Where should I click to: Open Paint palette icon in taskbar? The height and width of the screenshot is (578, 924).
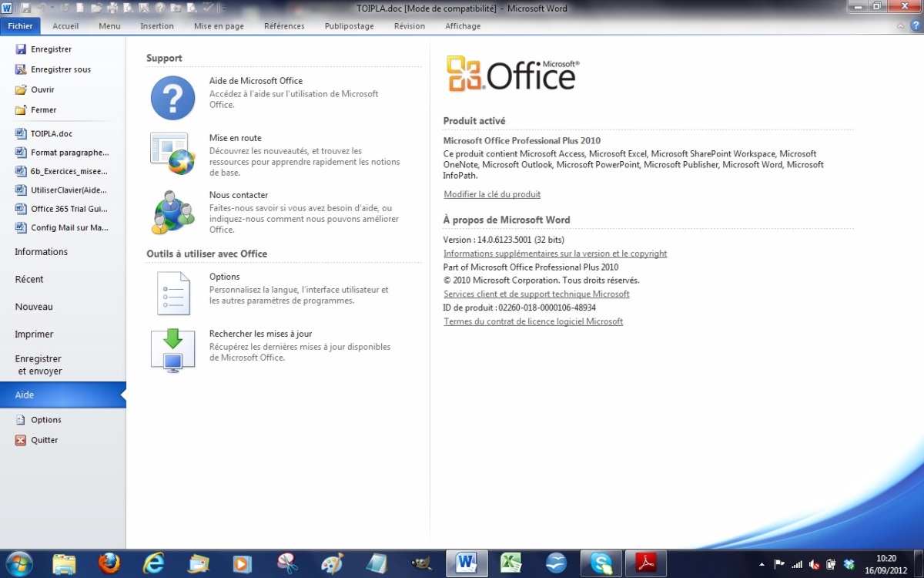click(x=332, y=563)
